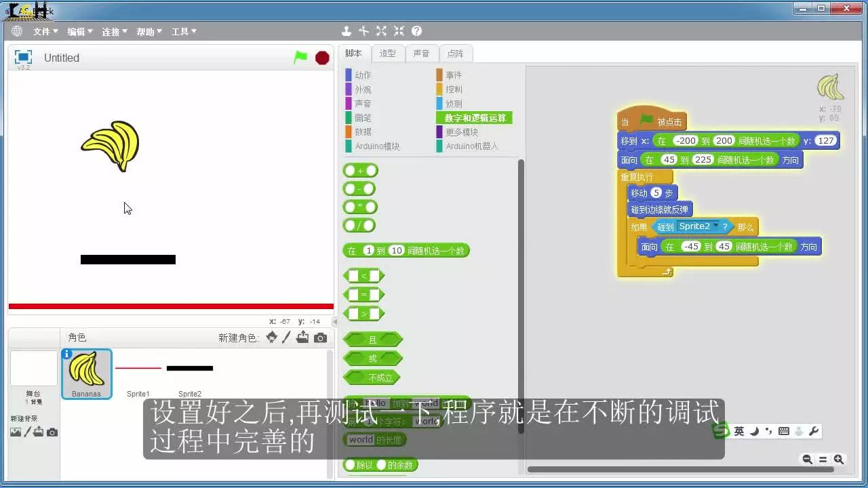This screenshot has width=868, height=488.
Task: Zoom out the scripts area
Action: click(807, 459)
